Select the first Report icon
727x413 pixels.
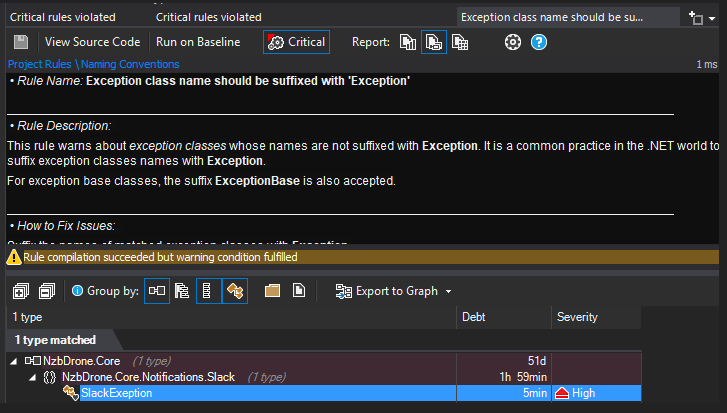click(x=408, y=42)
